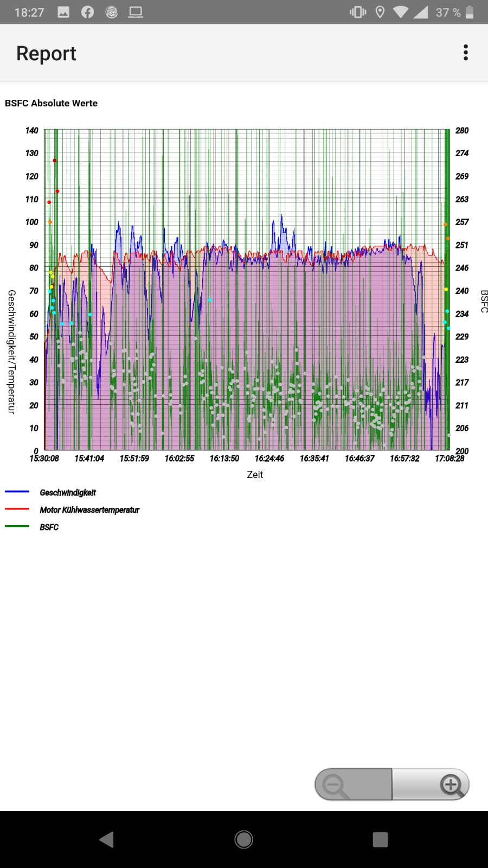Click the 16:02:55 time axis label
The height and width of the screenshot is (868, 488).
pyautogui.click(x=179, y=458)
